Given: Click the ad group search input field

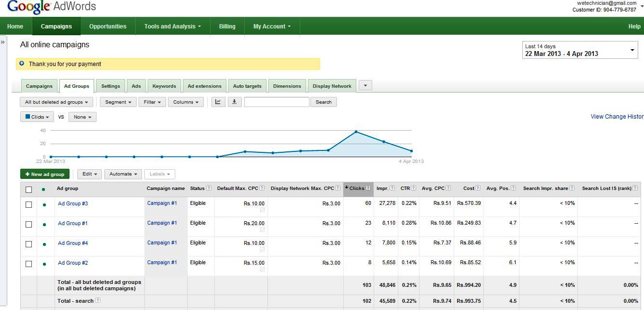Looking at the screenshot, I should [x=277, y=102].
